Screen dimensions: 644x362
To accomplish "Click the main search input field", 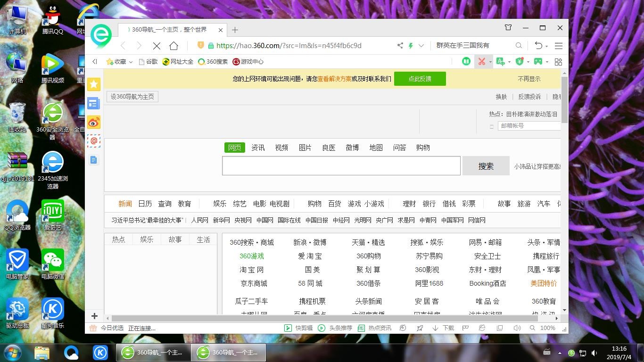I will (x=341, y=166).
